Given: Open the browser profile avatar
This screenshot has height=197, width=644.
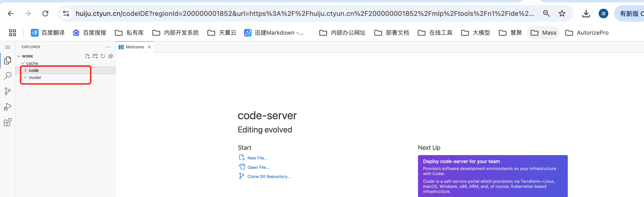Looking at the screenshot, I should point(603,13).
